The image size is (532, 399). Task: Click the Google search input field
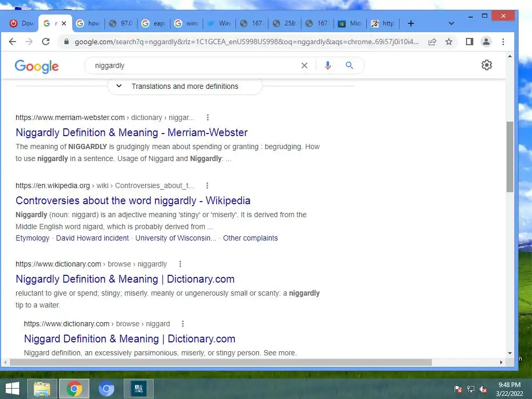point(193,65)
